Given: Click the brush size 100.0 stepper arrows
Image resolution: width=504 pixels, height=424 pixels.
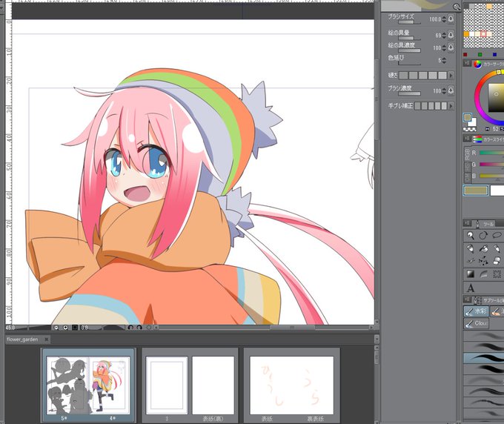Looking at the screenshot, I should [x=444, y=19].
